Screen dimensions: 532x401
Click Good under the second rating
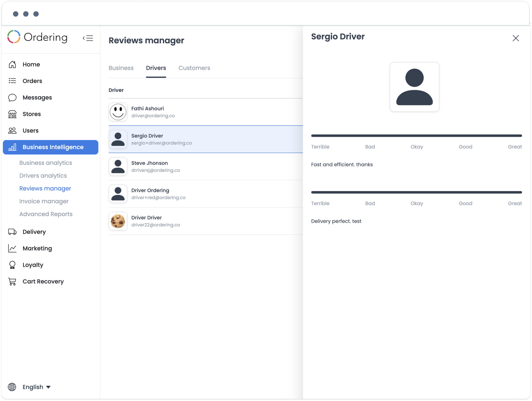tap(465, 203)
